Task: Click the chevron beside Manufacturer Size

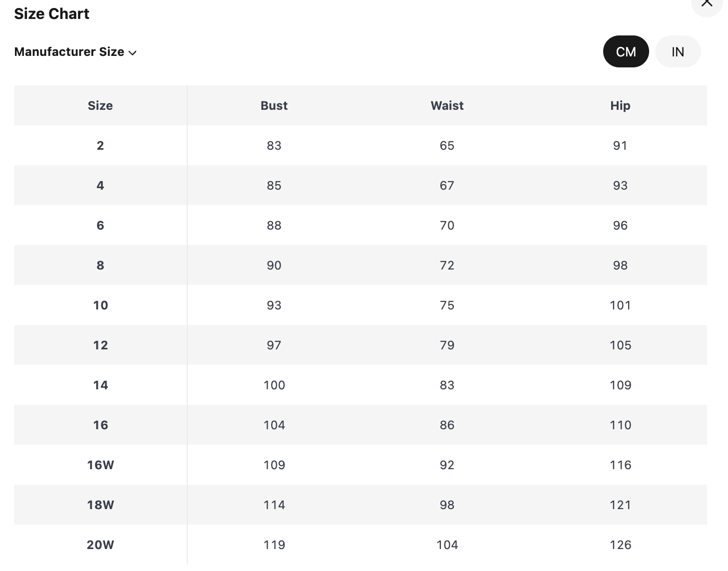Action: 132,52
